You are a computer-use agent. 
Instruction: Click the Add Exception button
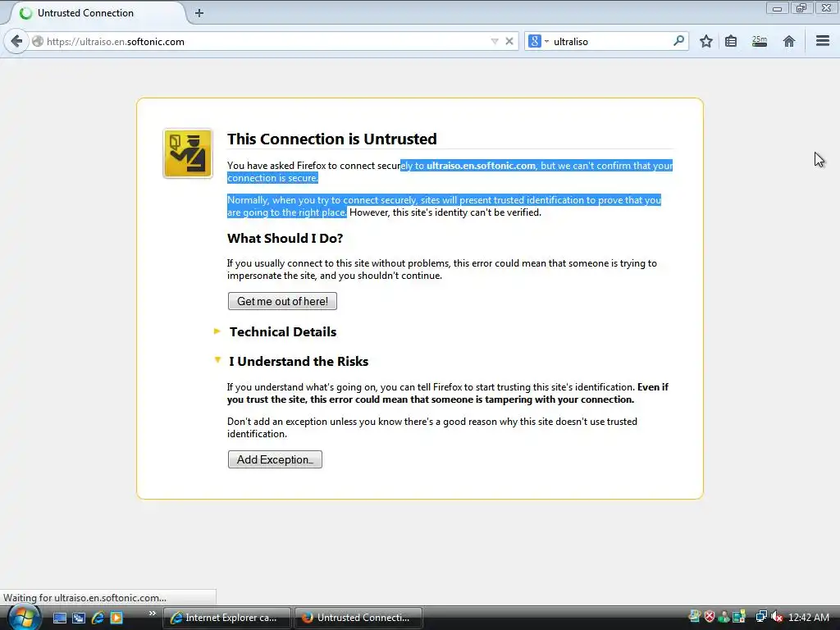coord(275,459)
